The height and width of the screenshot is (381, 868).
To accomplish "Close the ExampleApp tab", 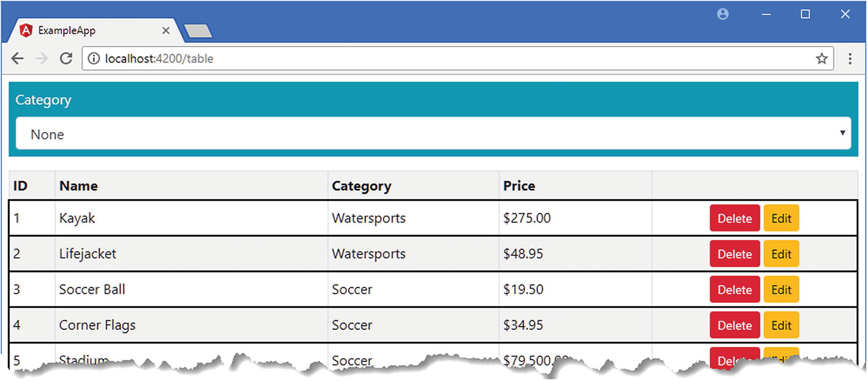I will (166, 31).
